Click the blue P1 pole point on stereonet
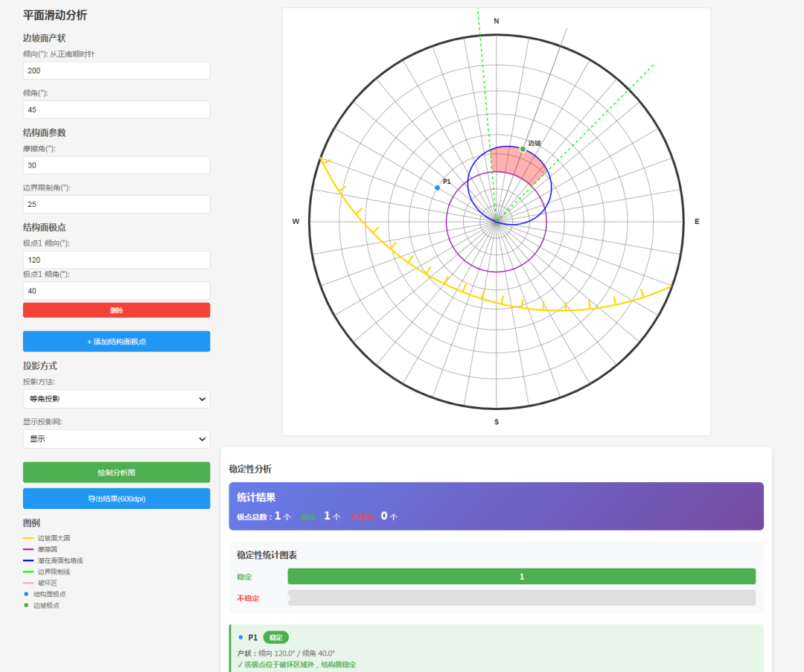Viewport: 804px width, 672px height. pos(437,188)
